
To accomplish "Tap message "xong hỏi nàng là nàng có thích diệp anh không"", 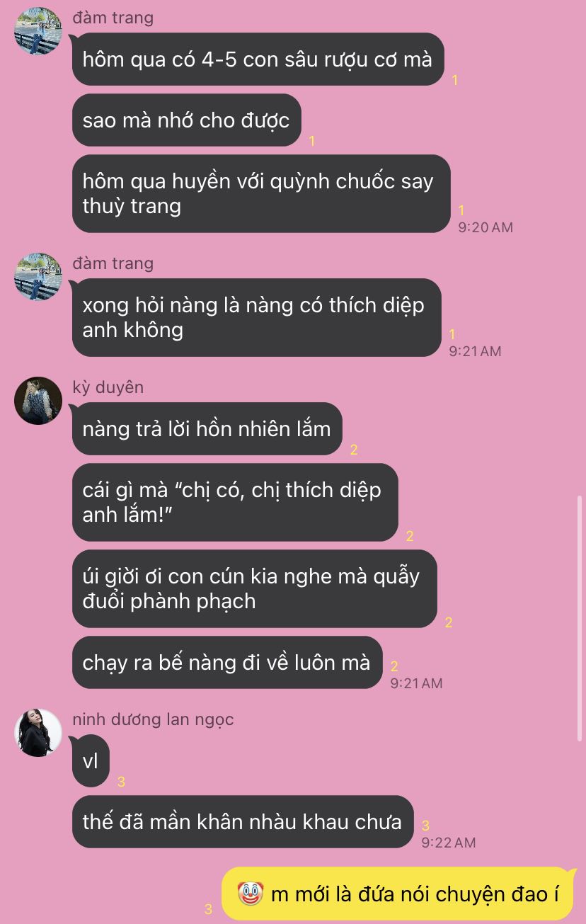I will (x=256, y=317).
